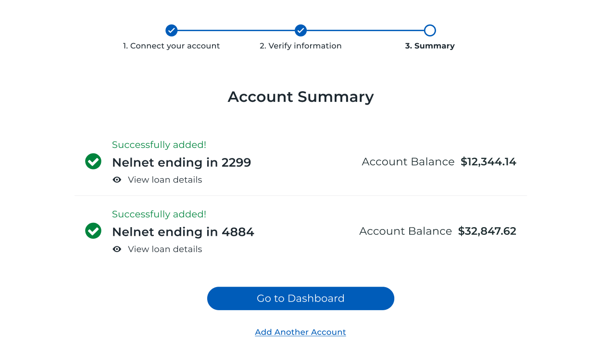This screenshot has width=601, height=364.
Task: Click the eye icon under Nelnet 2299
Action: coord(117,180)
